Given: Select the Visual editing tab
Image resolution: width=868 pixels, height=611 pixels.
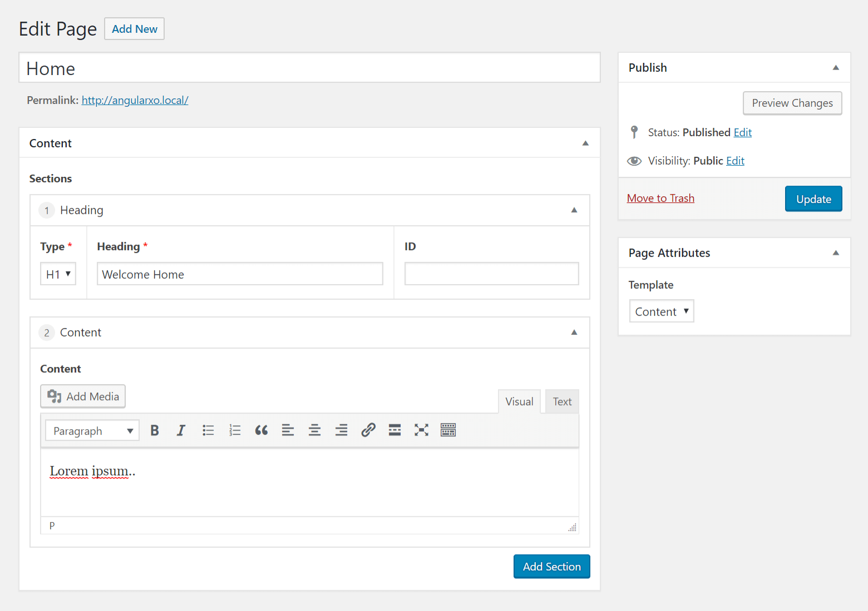Looking at the screenshot, I should point(519,401).
